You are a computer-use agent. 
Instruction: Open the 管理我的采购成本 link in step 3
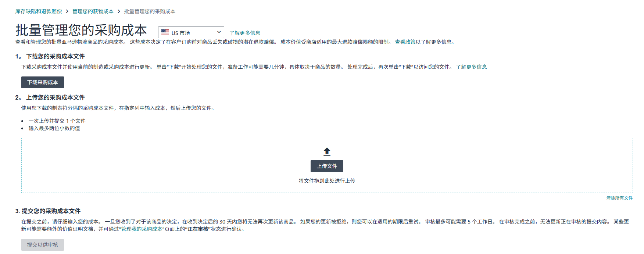coord(142,229)
